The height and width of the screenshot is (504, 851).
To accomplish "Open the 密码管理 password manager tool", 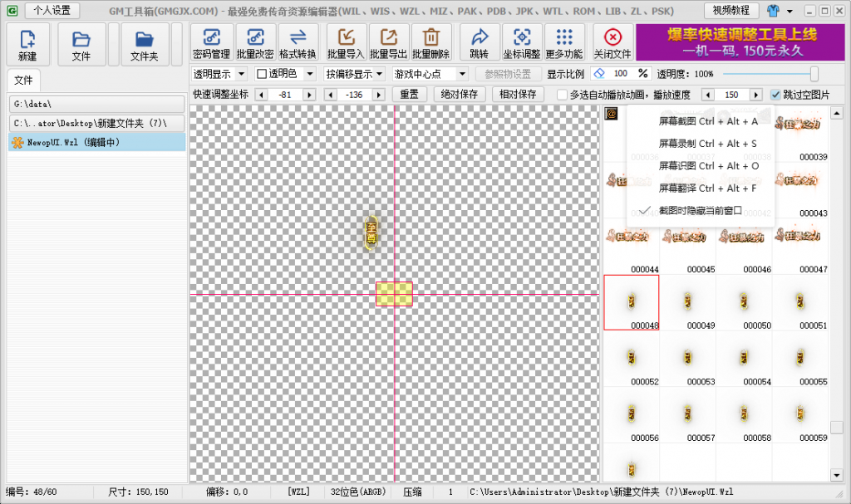I will [x=210, y=42].
